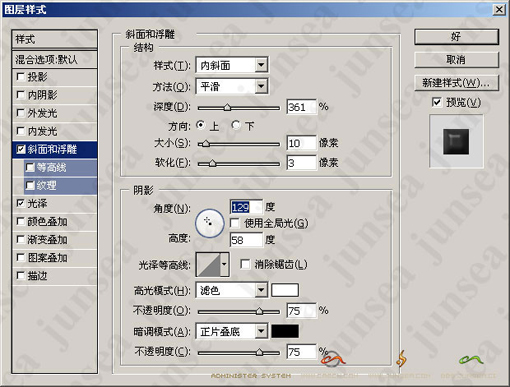Click 新建样式 new style button
Screen dimensions: 510x387
[x=456, y=82]
